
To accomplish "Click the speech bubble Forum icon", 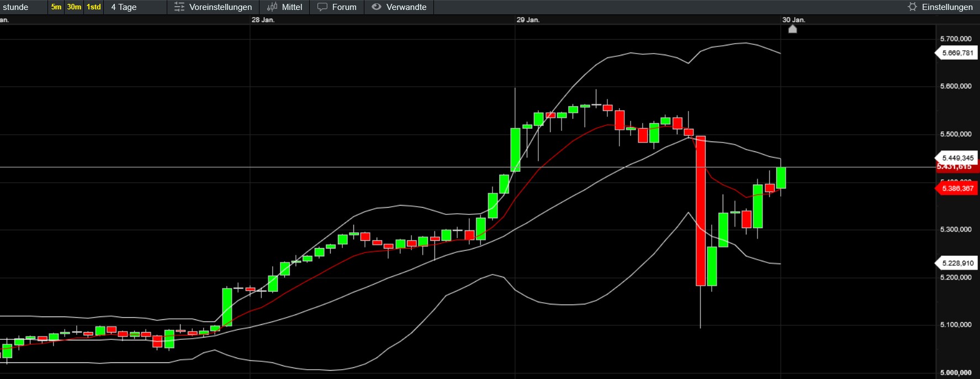I will pos(322,7).
